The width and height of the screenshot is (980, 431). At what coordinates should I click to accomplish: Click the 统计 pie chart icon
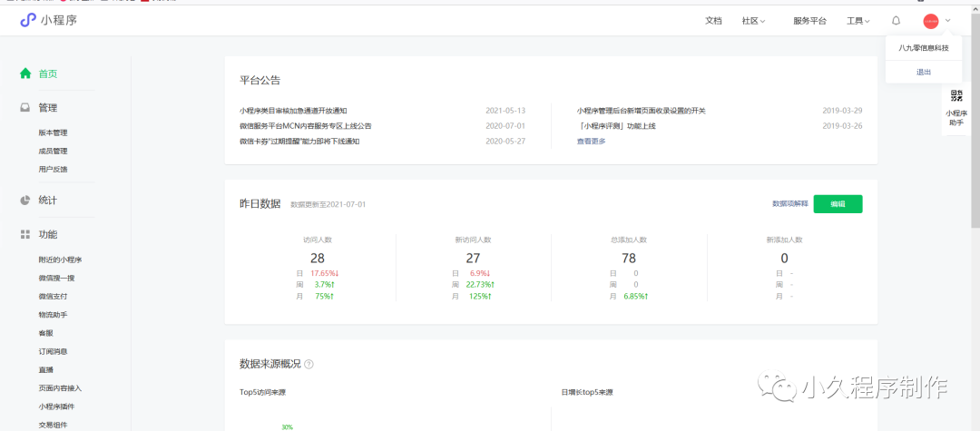tap(25, 200)
